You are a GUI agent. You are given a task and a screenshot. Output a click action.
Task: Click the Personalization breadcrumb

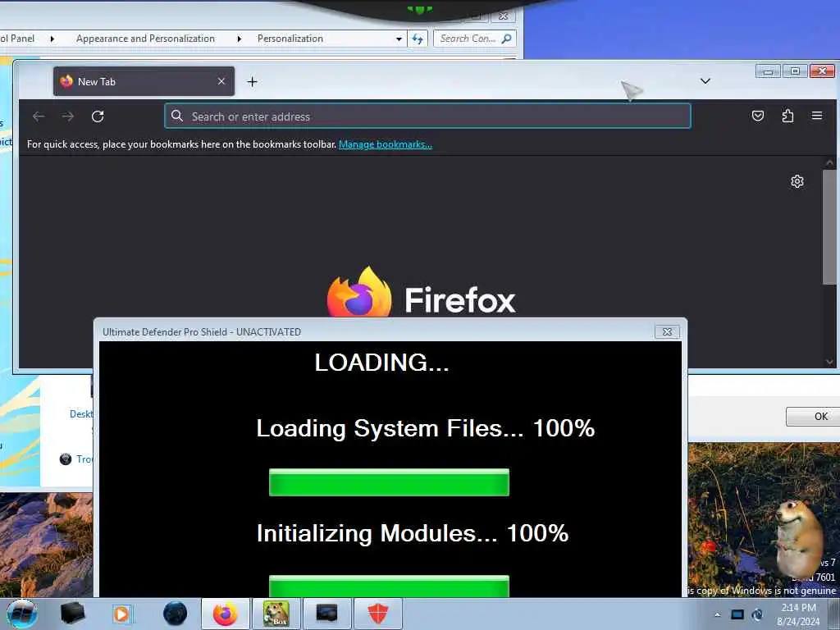click(290, 39)
